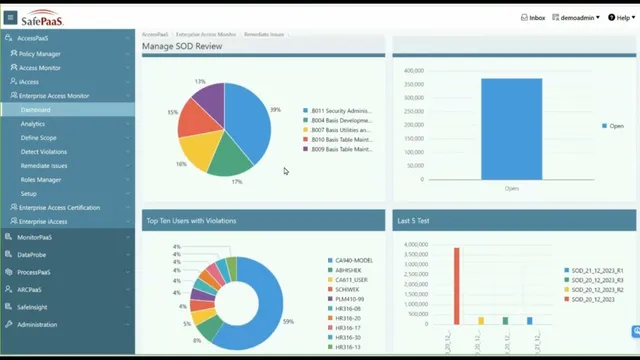Toggle B004 Basis Developme legend swatch

[x=305, y=120]
